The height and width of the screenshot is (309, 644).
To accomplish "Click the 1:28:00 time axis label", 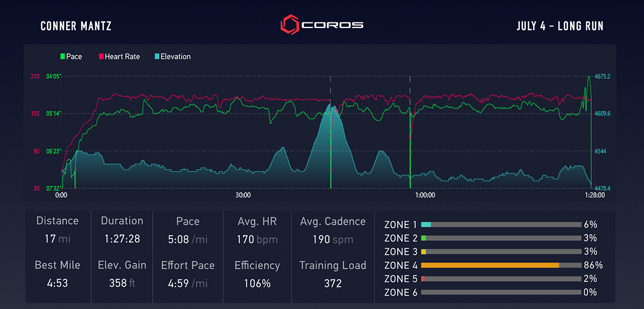I will [x=594, y=195].
